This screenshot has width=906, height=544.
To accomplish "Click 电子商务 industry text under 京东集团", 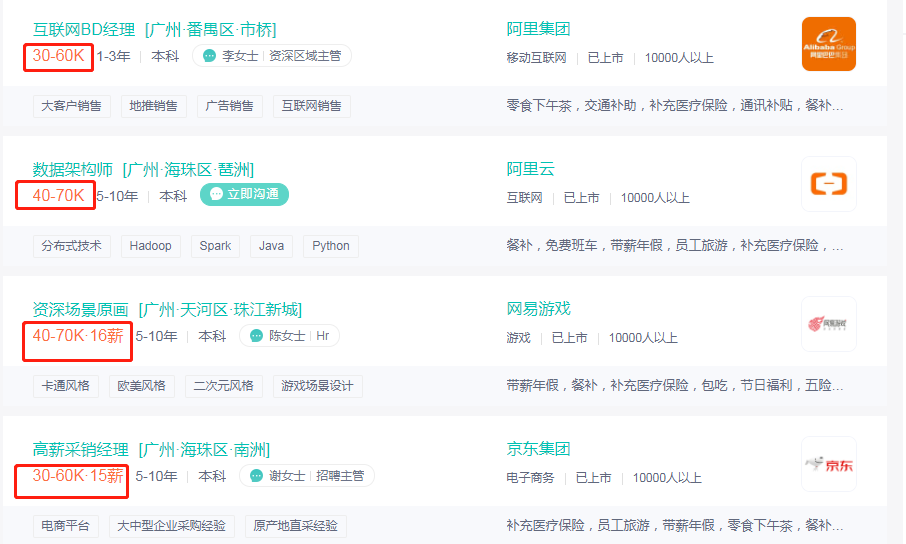I will point(530,478).
